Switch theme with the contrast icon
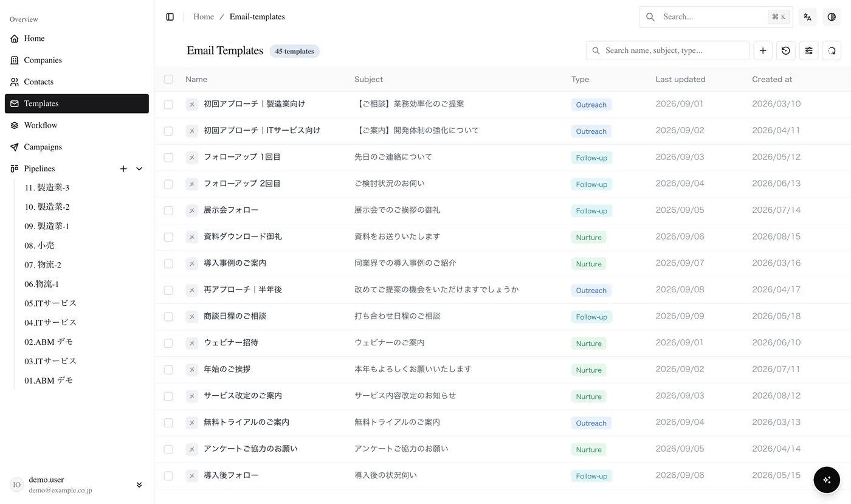Screen dimensions: 851x504 (x=832, y=17)
